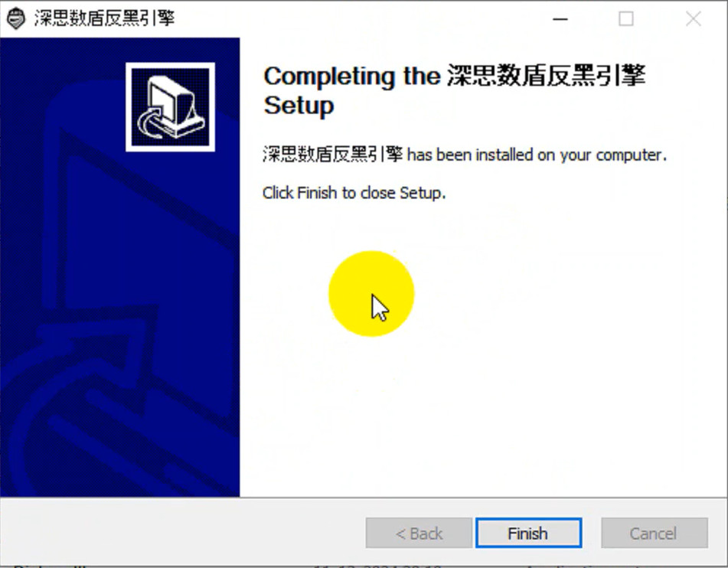
Task: Click the greyed-out Back button
Action: click(419, 533)
